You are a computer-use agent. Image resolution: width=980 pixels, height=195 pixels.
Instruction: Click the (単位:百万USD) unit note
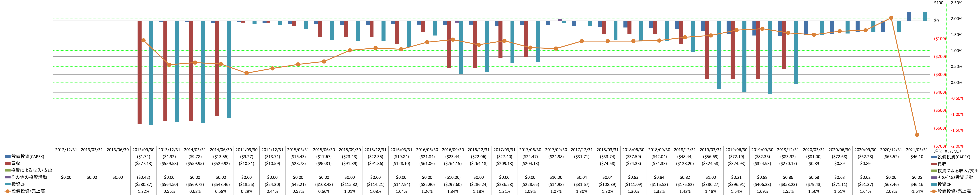pyautogui.click(x=947, y=151)
